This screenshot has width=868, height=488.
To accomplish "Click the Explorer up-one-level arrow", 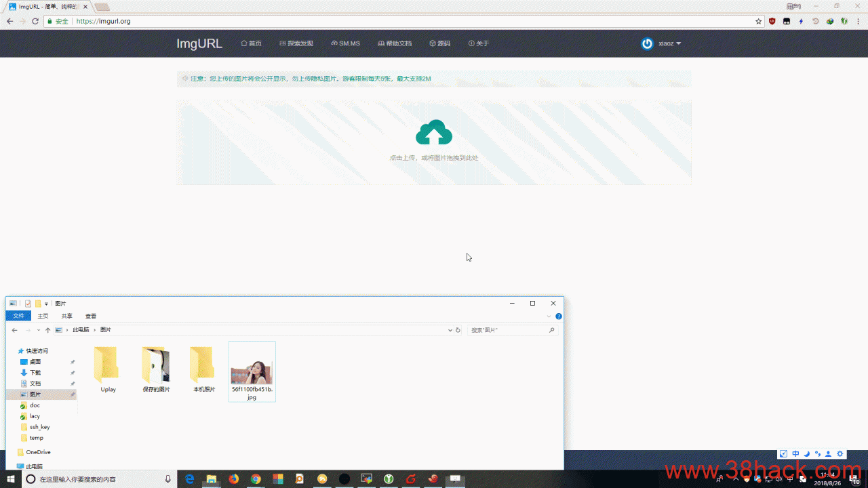I will pyautogui.click(x=47, y=330).
